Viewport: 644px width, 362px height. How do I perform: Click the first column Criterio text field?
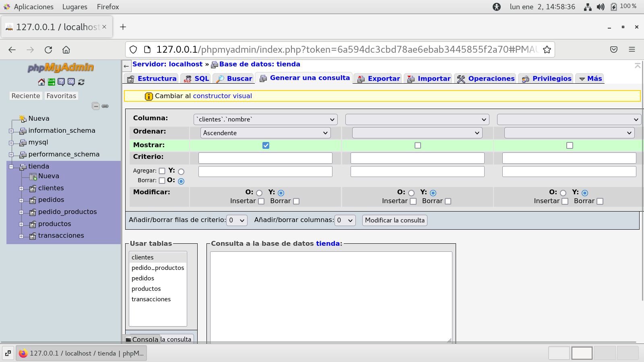[x=265, y=158]
